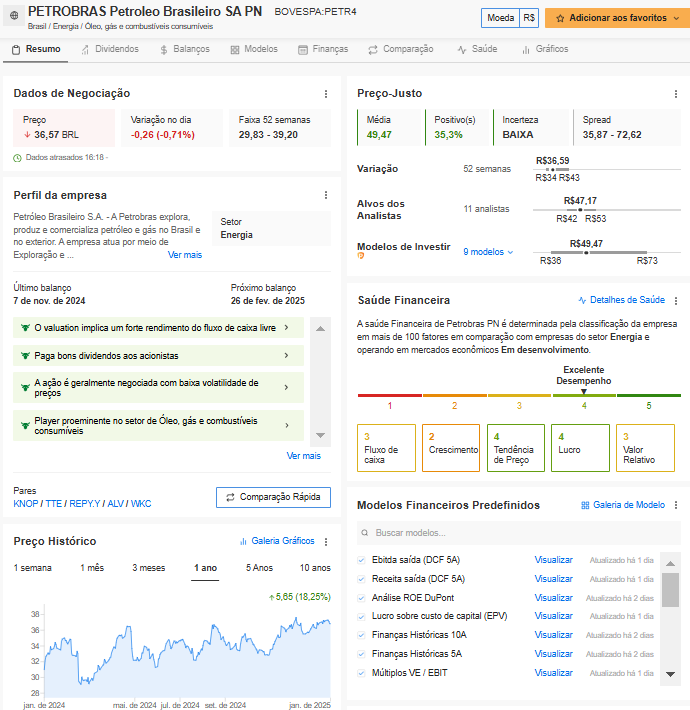
Task: Click the Tendência de Preço score card
Action: [x=516, y=448]
